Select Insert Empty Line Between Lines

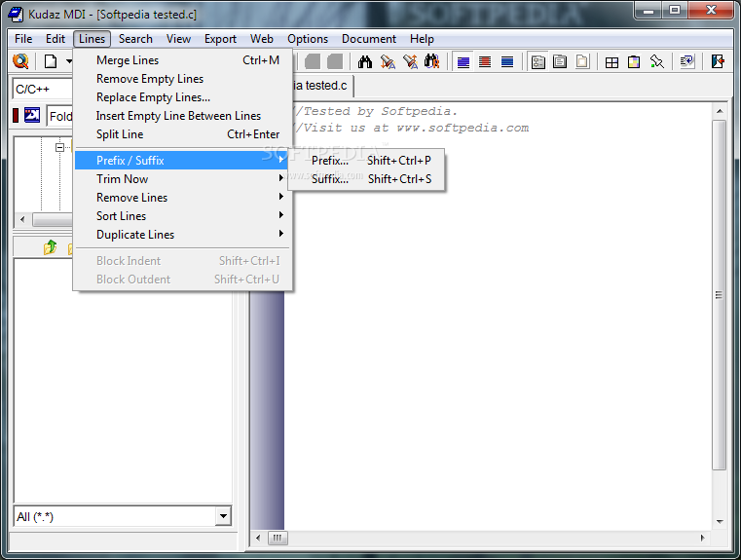[181, 115]
